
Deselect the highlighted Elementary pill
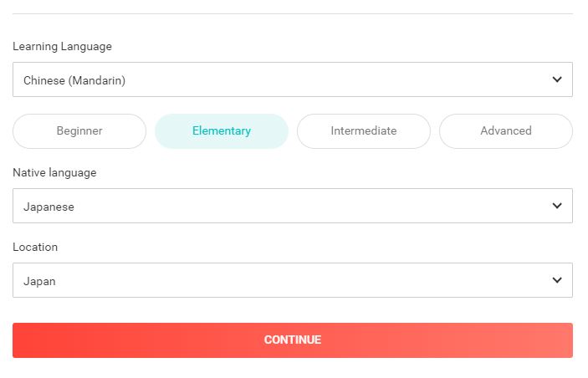click(x=222, y=131)
